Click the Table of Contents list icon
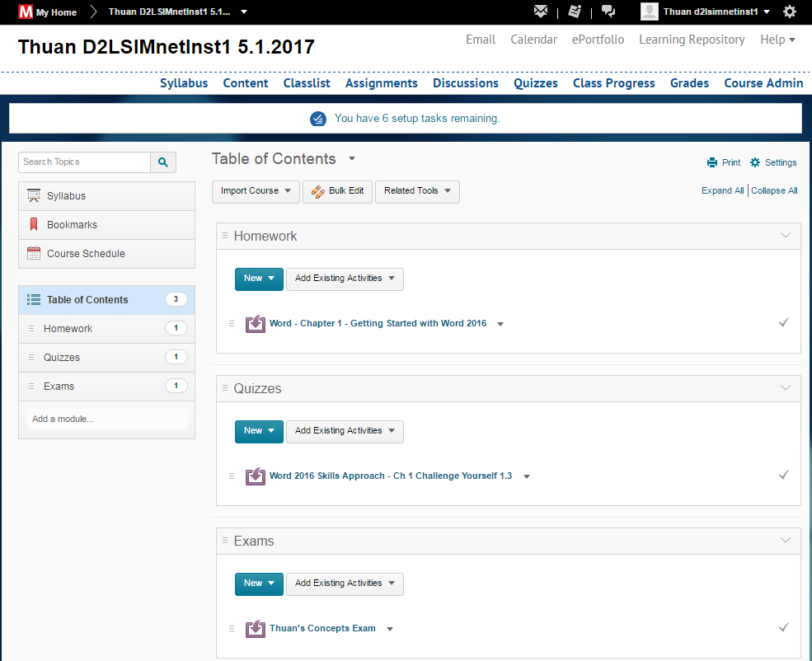This screenshot has width=812, height=661. 34,300
